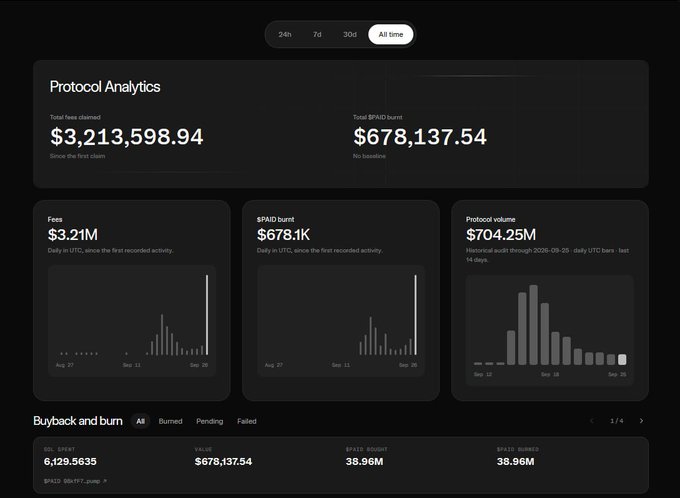Filter buybacks by Failed status

pyautogui.click(x=247, y=421)
